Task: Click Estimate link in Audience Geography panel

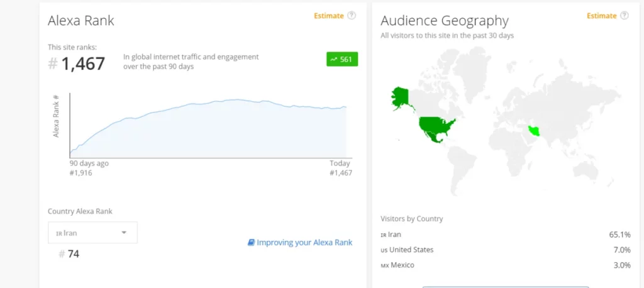Action: [602, 16]
